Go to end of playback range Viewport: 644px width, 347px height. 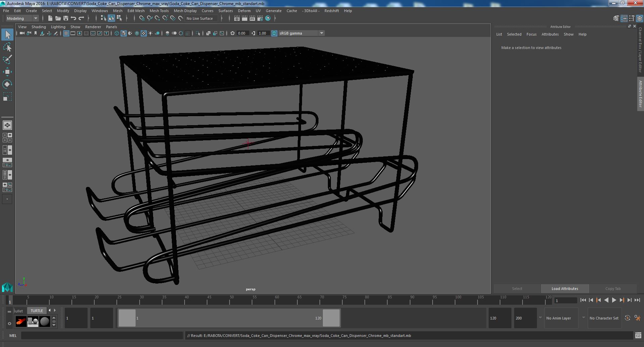pyautogui.click(x=637, y=300)
